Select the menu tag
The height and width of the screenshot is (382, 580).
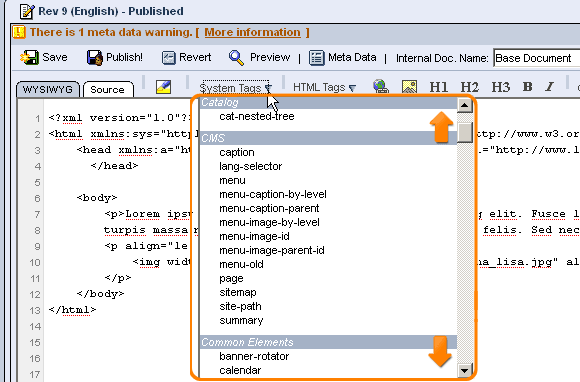232,180
